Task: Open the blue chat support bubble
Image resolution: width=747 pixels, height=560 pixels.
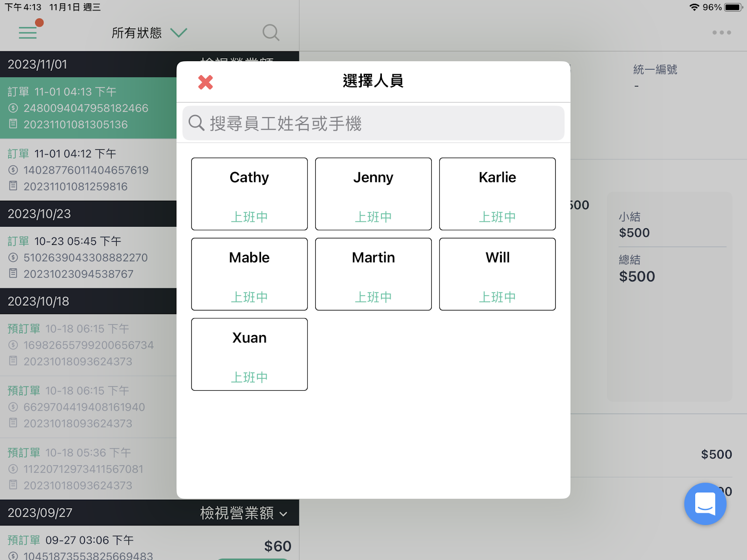Action: (705, 504)
